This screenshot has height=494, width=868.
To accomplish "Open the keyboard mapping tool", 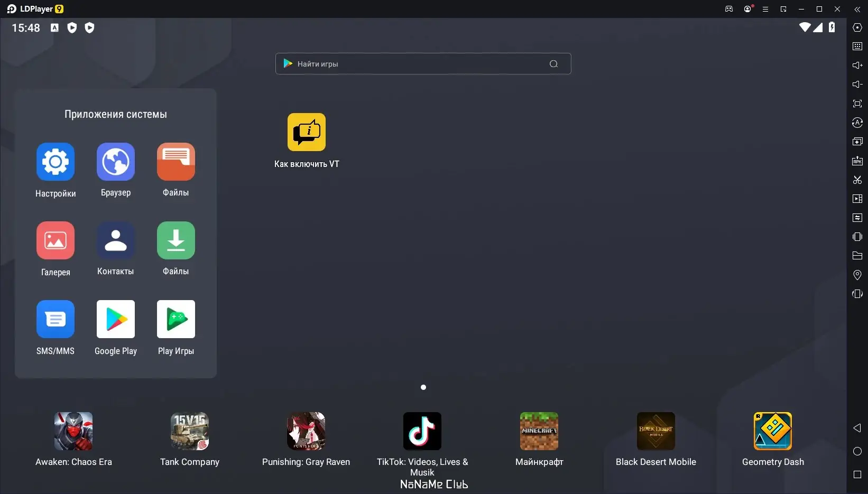I will click(x=857, y=46).
